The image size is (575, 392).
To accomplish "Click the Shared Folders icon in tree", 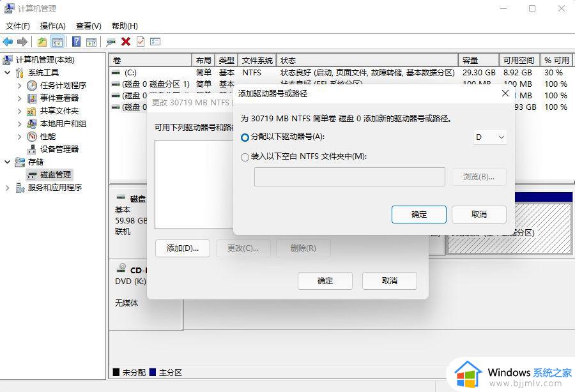I will pos(32,111).
